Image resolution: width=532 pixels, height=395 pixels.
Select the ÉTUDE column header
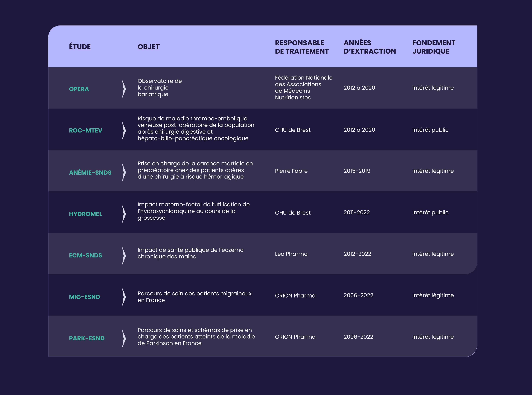(x=80, y=47)
